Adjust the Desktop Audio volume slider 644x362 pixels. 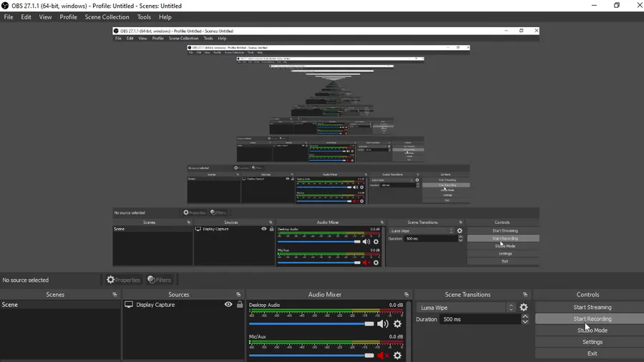pos(311,324)
